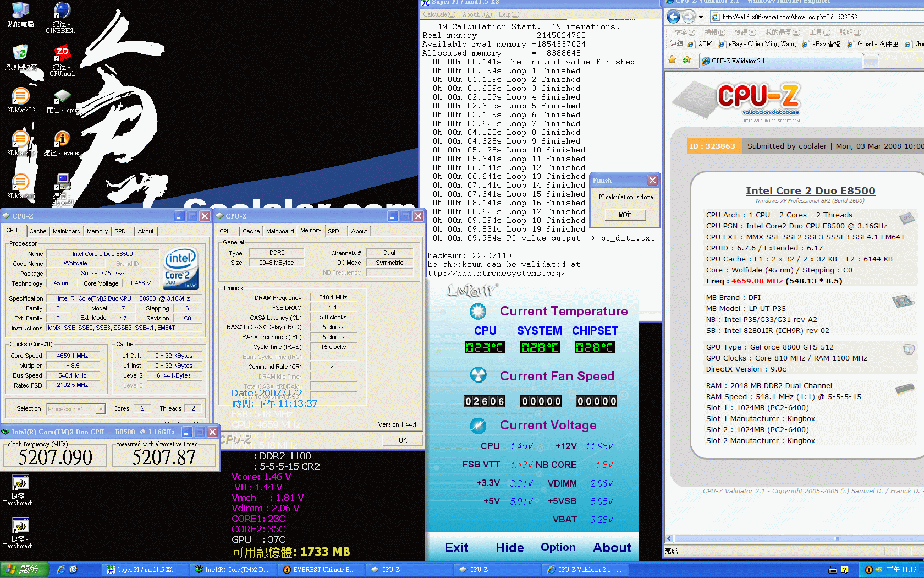This screenshot has height=578, width=924.
Task: Click Exit in the hardware monitor
Action: (457, 548)
